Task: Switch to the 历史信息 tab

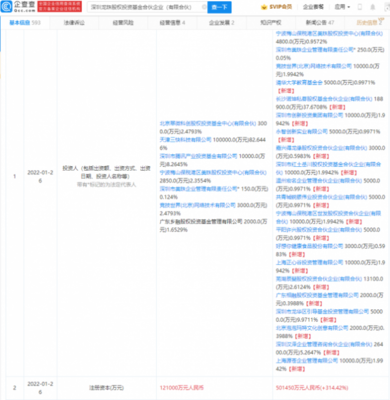Action: (x=369, y=23)
